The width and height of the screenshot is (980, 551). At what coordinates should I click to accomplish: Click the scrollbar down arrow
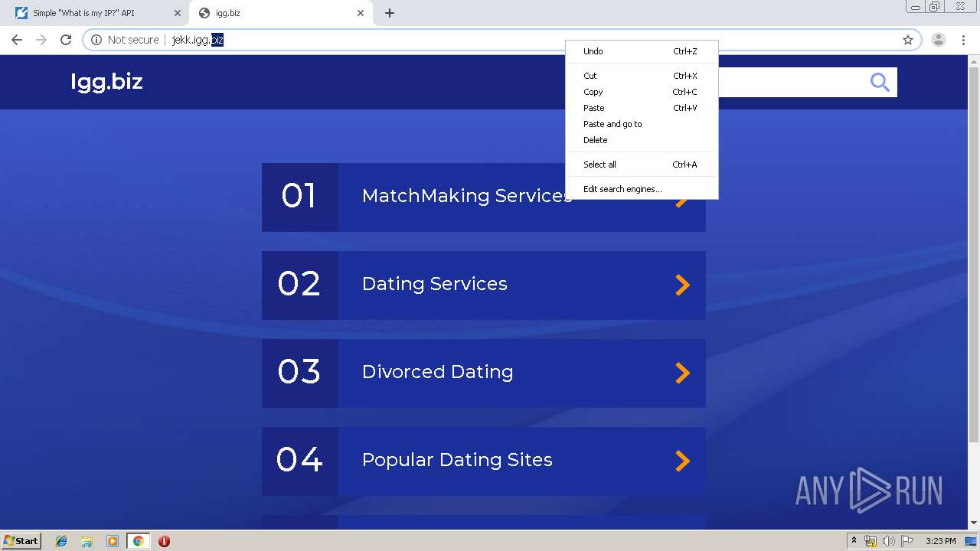pos(974,523)
